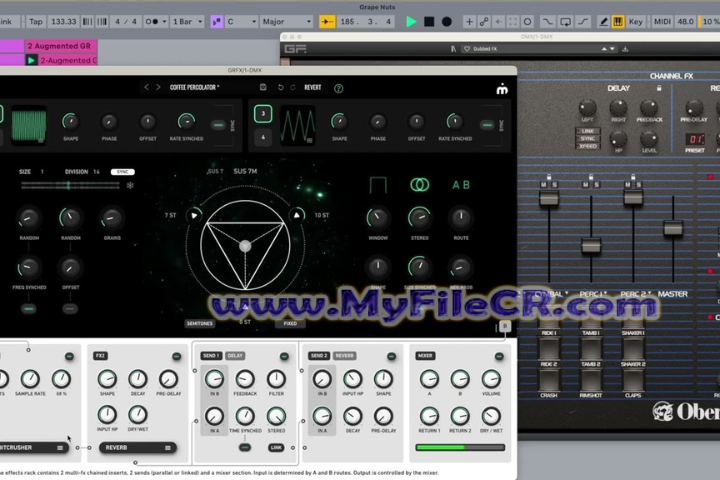Click the redo arrow icon in GRFX
Screen dimensions: 720x480
coord(292,87)
